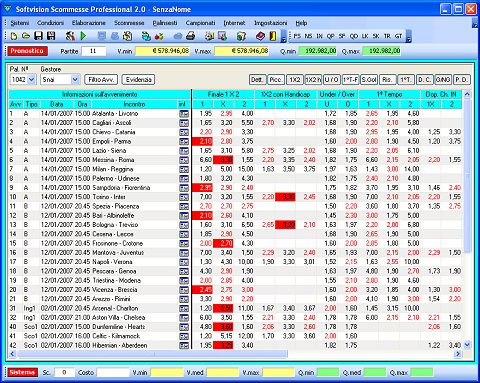This screenshot has width=480, height=383.
Task: Open the Condizioni menu
Action: pyautogui.click(x=51, y=23)
